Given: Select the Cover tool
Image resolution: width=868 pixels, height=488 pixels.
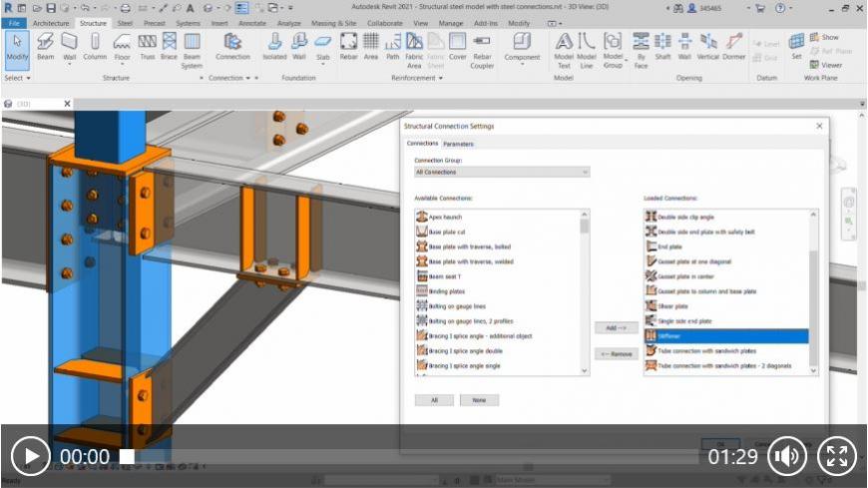Looking at the screenshot, I should [457, 47].
